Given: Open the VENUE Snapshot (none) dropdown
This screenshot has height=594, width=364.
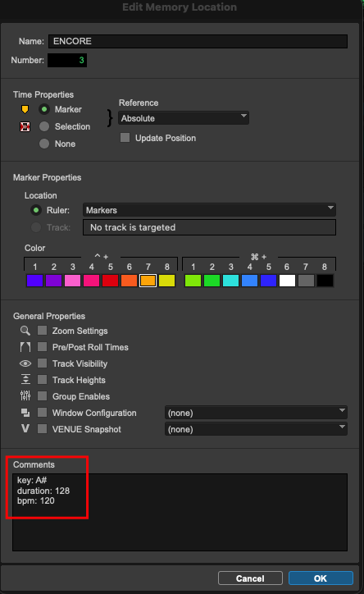Looking at the screenshot, I should [256, 429].
